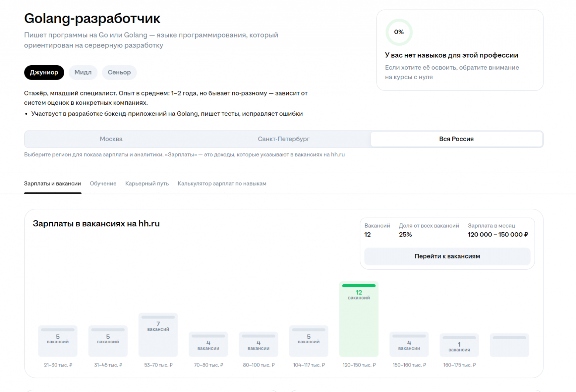
Task: Select the Джуниор experience level pill
Action: pos(44,72)
